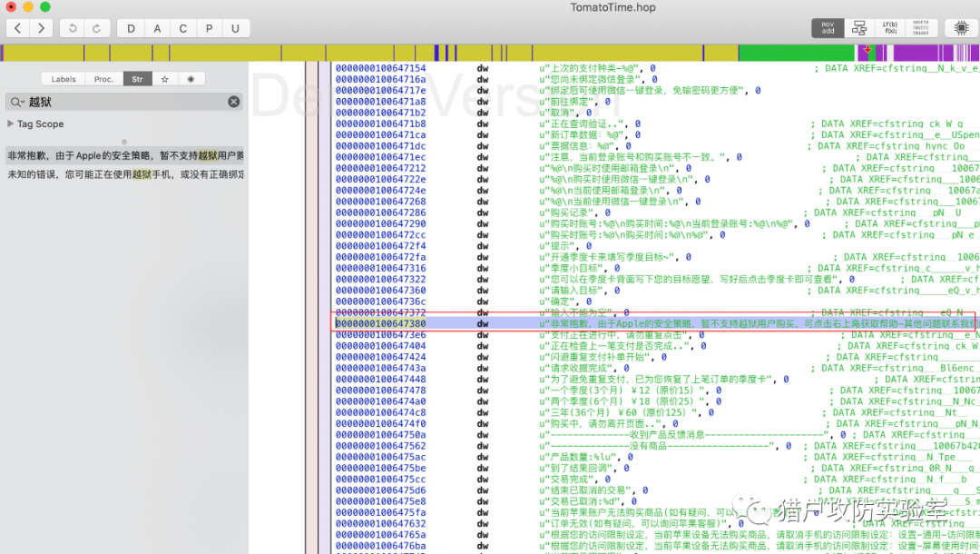Toggle assembly mode with mov add button
This screenshot has width=980, height=554.
tap(827, 28)
